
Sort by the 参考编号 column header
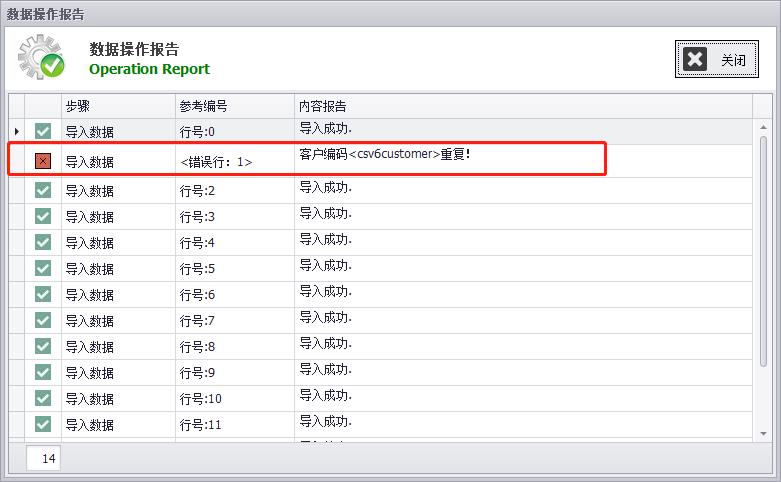coord(233,106)
